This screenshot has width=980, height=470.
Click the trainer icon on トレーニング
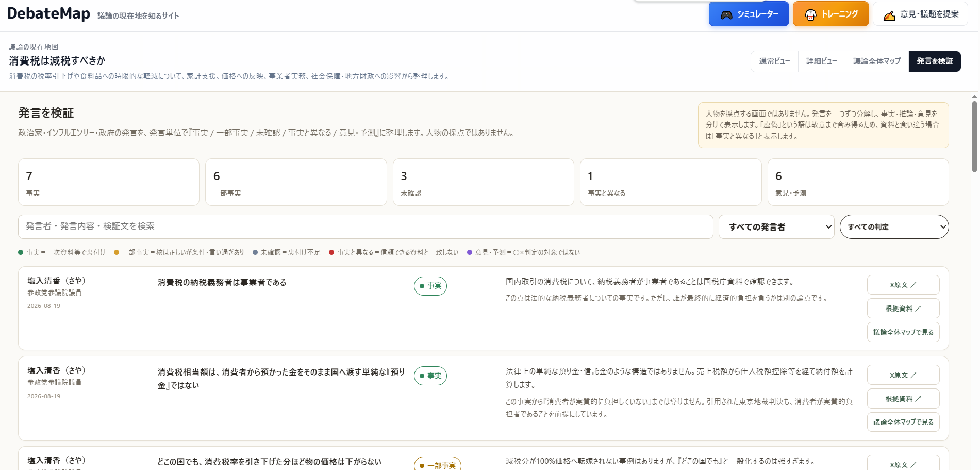(811, 15)
